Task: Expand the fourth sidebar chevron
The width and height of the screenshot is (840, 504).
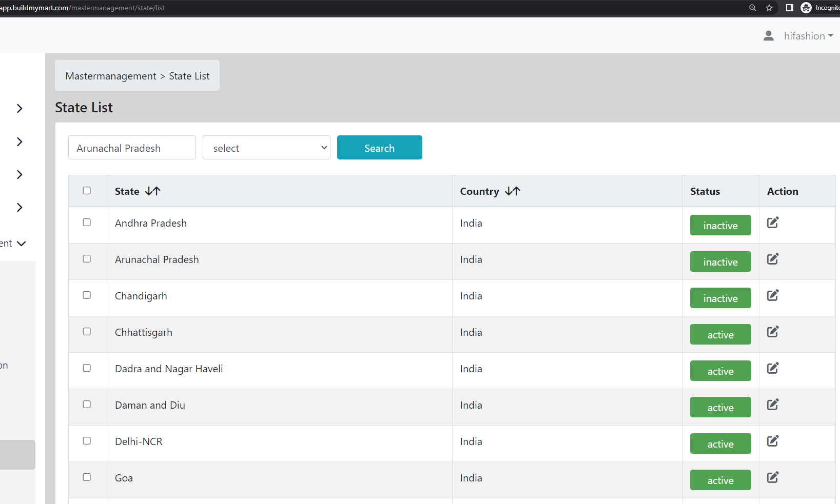Action: [x=19, y=207]
